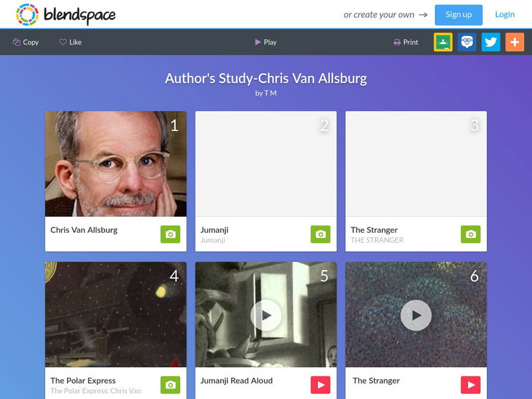Click camera icon on Jumanji tile
Screen dimensions: 532x399
coord(321,234)
